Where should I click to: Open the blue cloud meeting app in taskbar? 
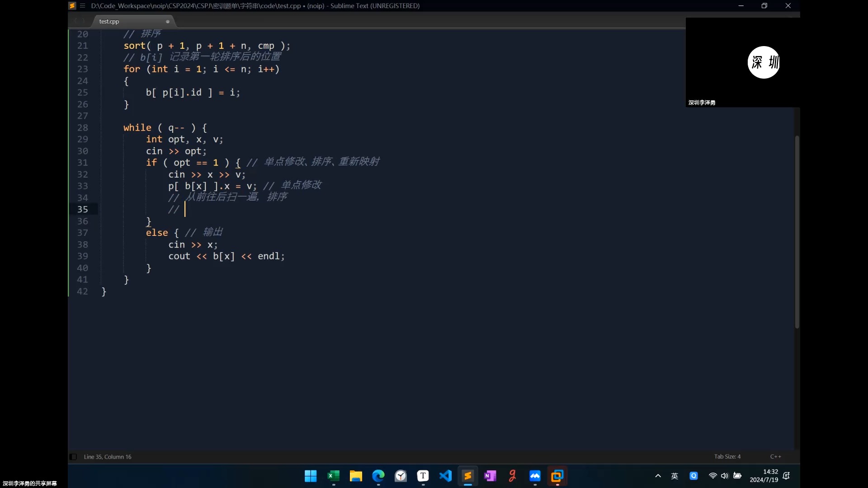(x=535, y=476)
